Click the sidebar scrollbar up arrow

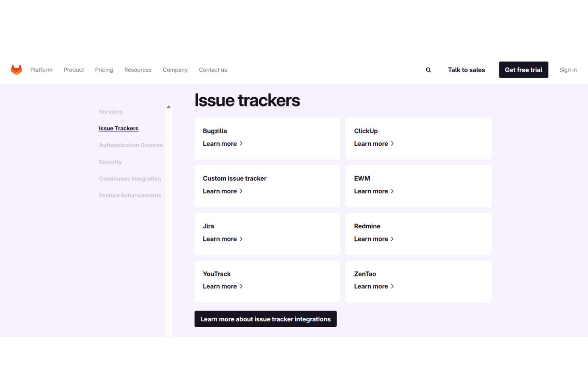[x=168, y=106]
